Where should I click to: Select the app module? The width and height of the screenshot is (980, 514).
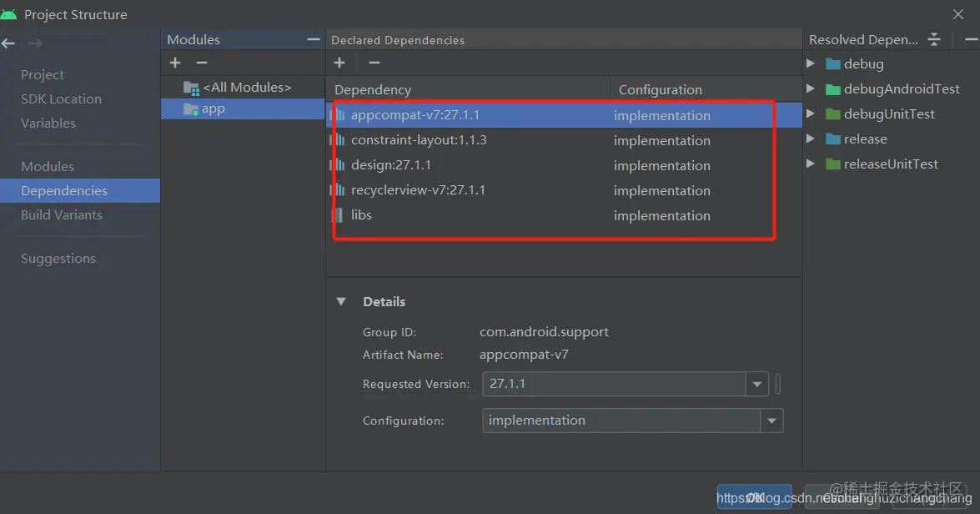(244, 108)
